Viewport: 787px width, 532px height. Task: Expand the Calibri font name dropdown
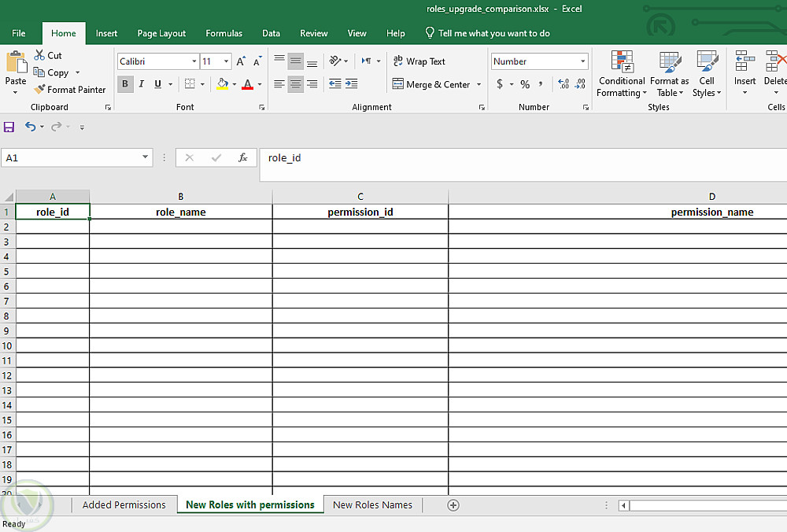194,61
